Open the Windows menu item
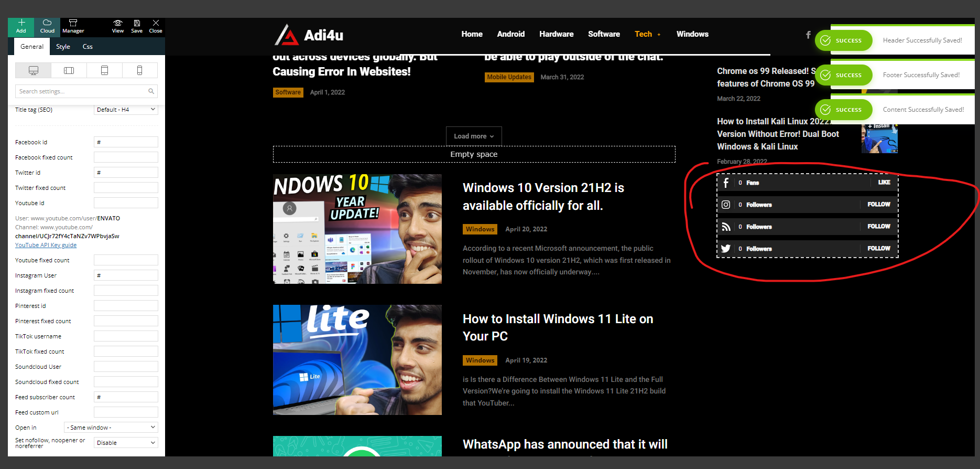The width and height of the screenshot is (980, 469). (x=692, y=34)
